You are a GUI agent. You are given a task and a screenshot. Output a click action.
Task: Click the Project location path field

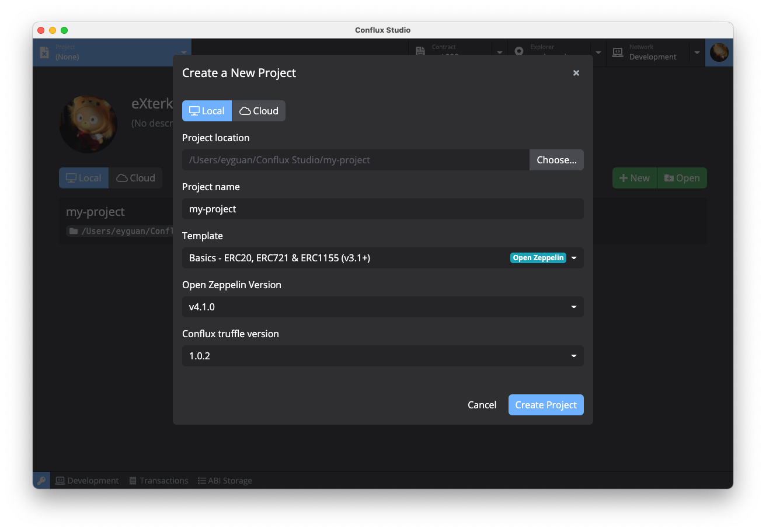[356, 160]
